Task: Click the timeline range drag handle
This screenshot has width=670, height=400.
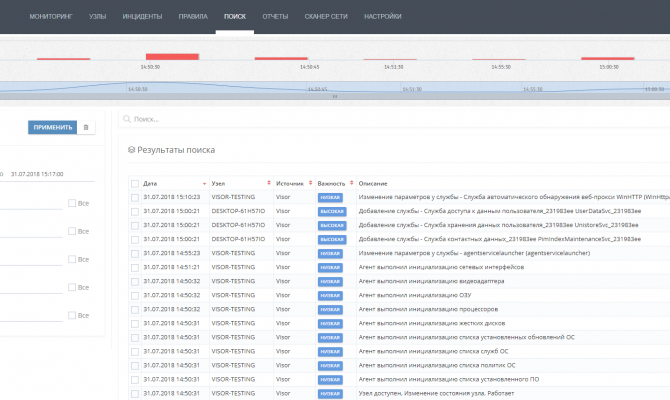Action: pyautogui.click(x=335, y=97)
